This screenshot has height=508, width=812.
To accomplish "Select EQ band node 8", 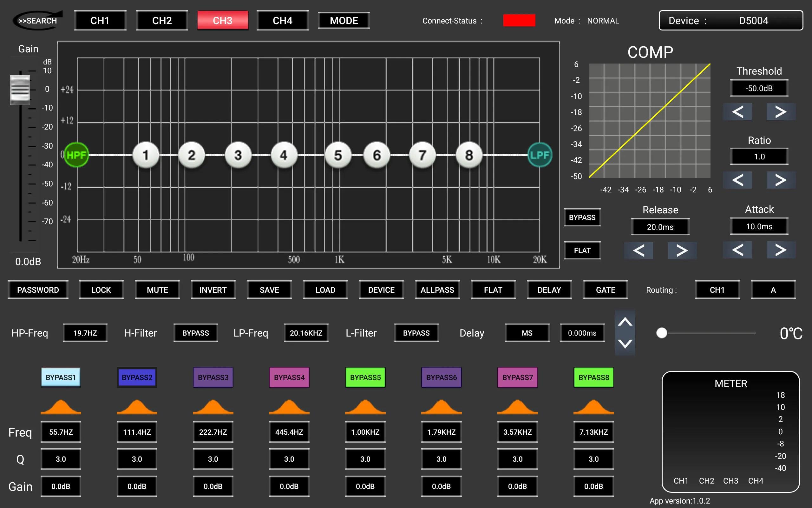I will 469,155.
